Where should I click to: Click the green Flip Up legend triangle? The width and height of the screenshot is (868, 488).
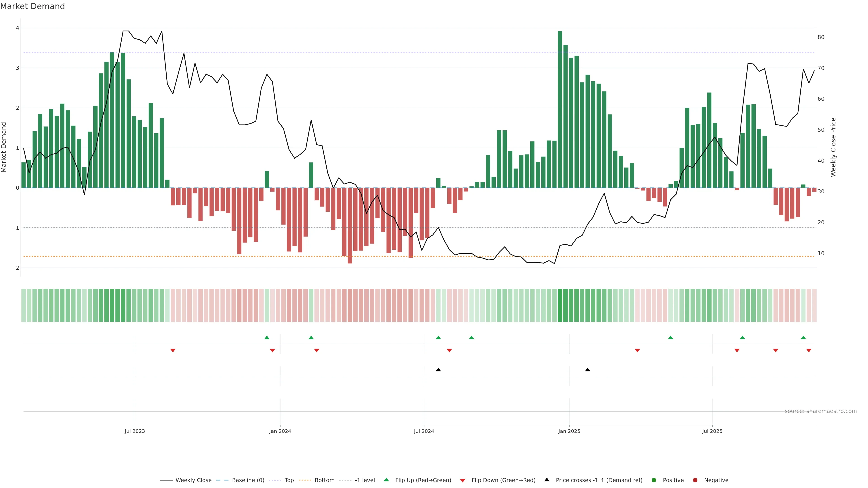pyautogui.click(x=387, y=480)
